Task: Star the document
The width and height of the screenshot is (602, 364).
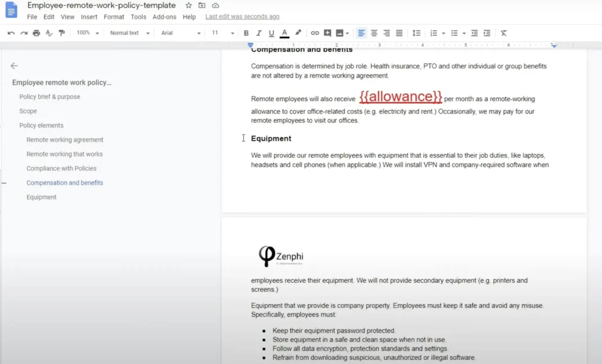Action: click(189, 5)
